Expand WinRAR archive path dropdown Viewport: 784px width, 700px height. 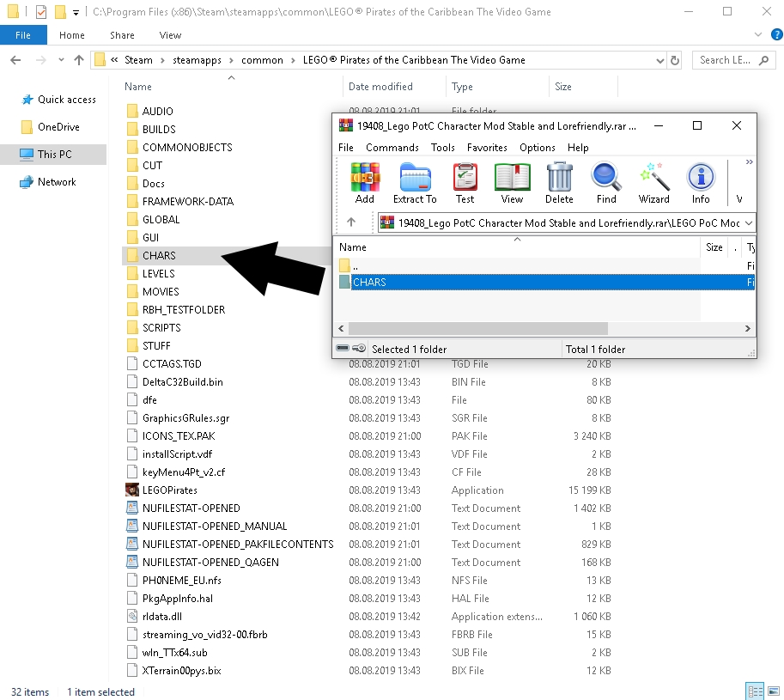pos(749,223)
